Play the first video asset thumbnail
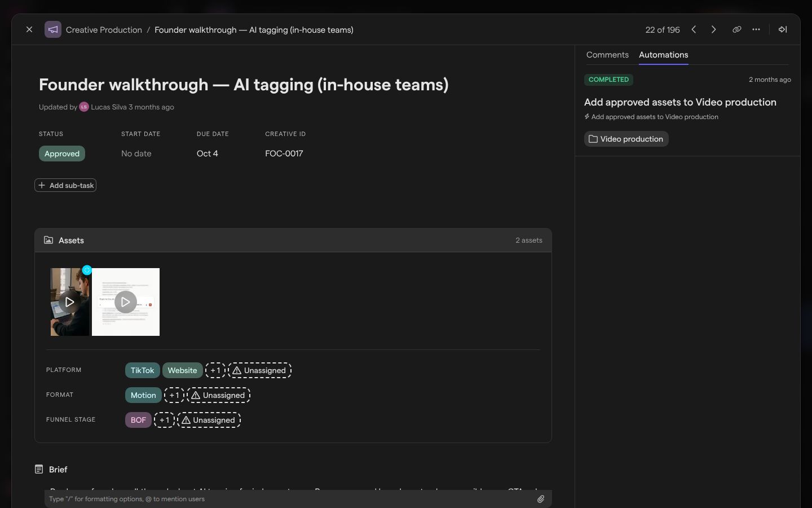The height and width of the screenshot is (508, 812). (x=70, y=302)
